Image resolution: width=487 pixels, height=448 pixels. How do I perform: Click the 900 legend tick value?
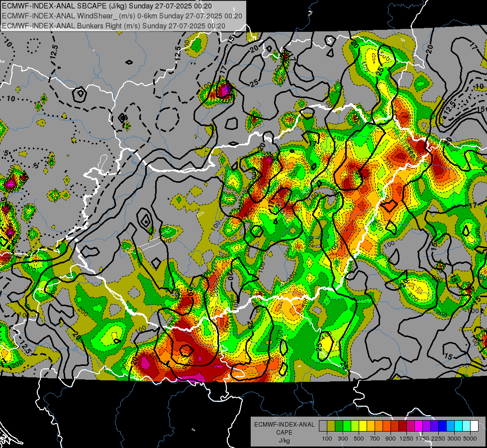pos(390,439)
